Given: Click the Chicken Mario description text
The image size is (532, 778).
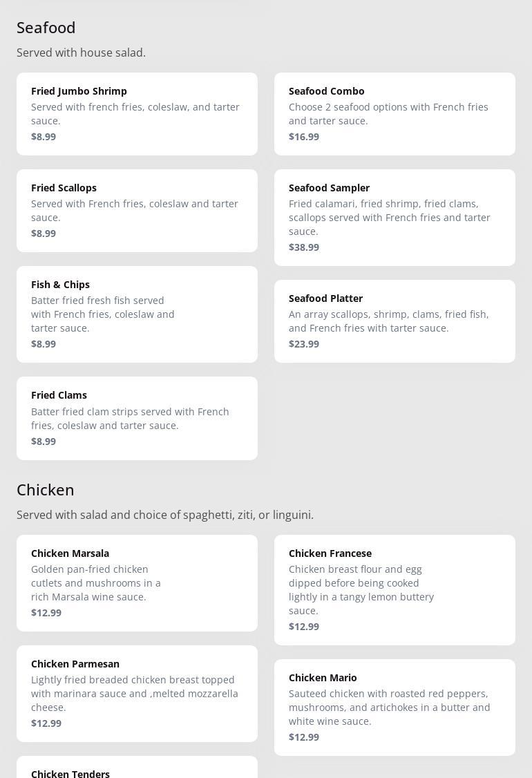Looking at the screenshot, I should pos(390,708).
